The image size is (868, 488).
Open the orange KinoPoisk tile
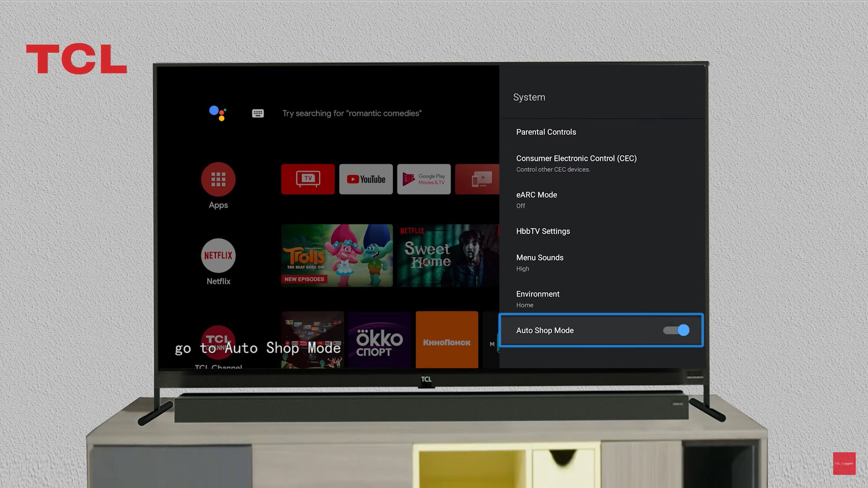447,340
